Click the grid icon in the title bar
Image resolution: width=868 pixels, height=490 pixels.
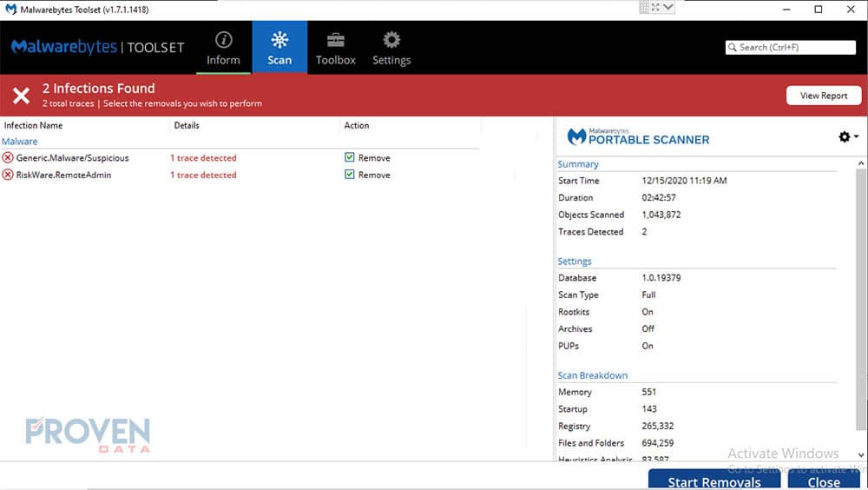(644, 7)
